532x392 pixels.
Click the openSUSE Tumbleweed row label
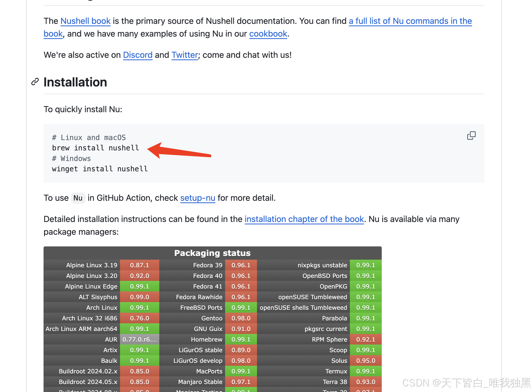click(312, 297)
